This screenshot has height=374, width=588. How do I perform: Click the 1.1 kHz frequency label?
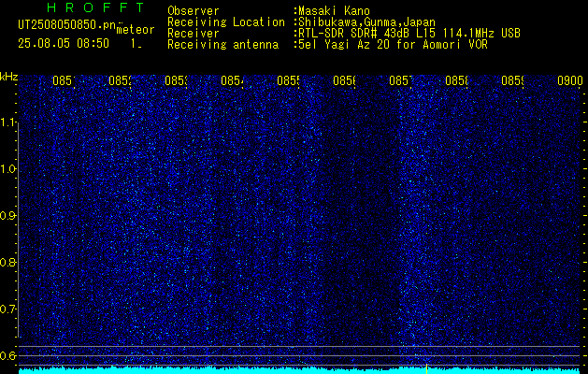coord(9,122)
